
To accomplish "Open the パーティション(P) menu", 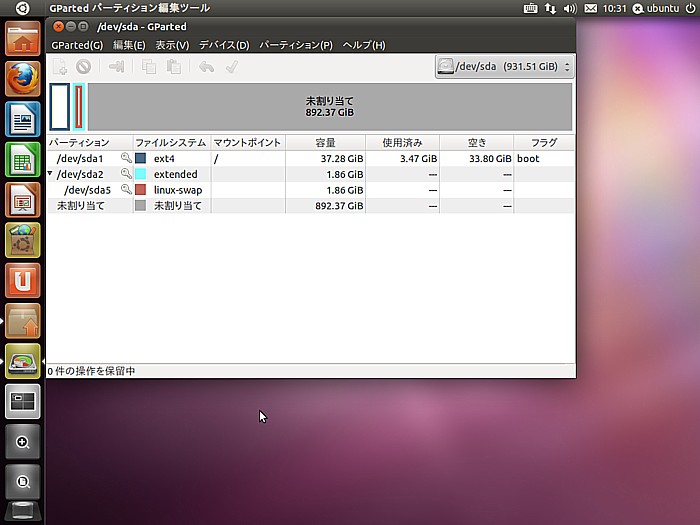I will 296,45.
